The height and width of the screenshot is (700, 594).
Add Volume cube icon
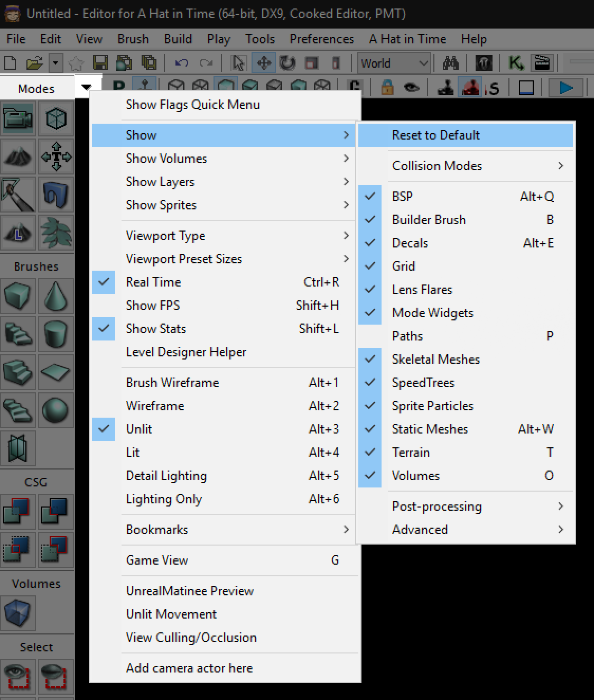18,614
